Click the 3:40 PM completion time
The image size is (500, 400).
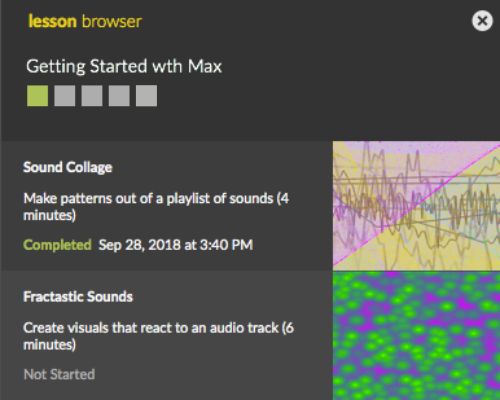click(x=227, y=245)
